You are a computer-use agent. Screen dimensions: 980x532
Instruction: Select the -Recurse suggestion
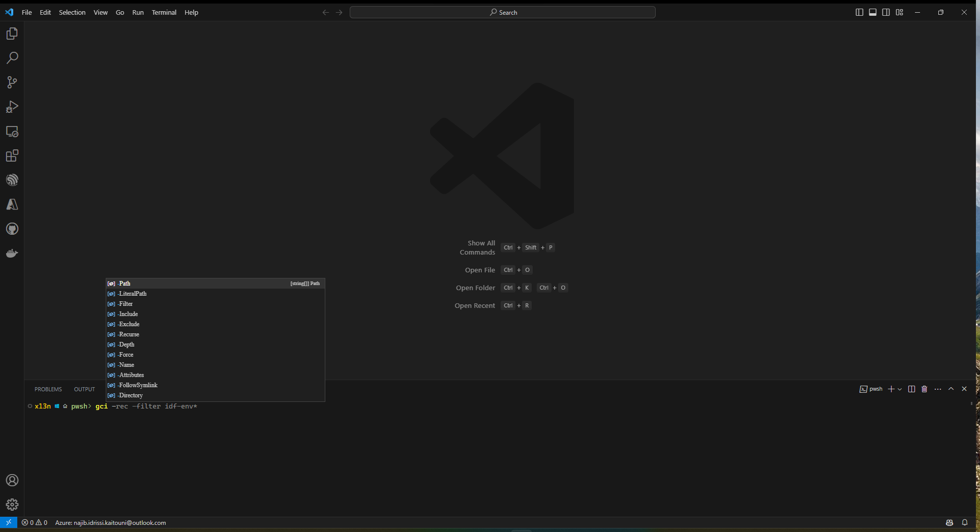click(x=216, y=334)
